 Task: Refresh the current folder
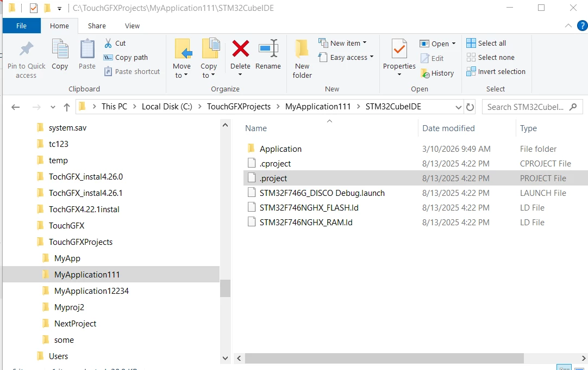click(470, 107)
